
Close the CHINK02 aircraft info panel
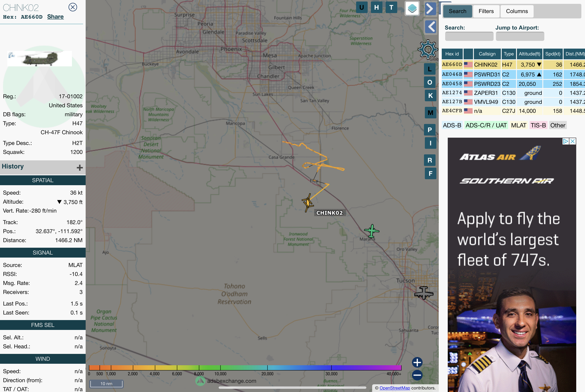point(73,7)
